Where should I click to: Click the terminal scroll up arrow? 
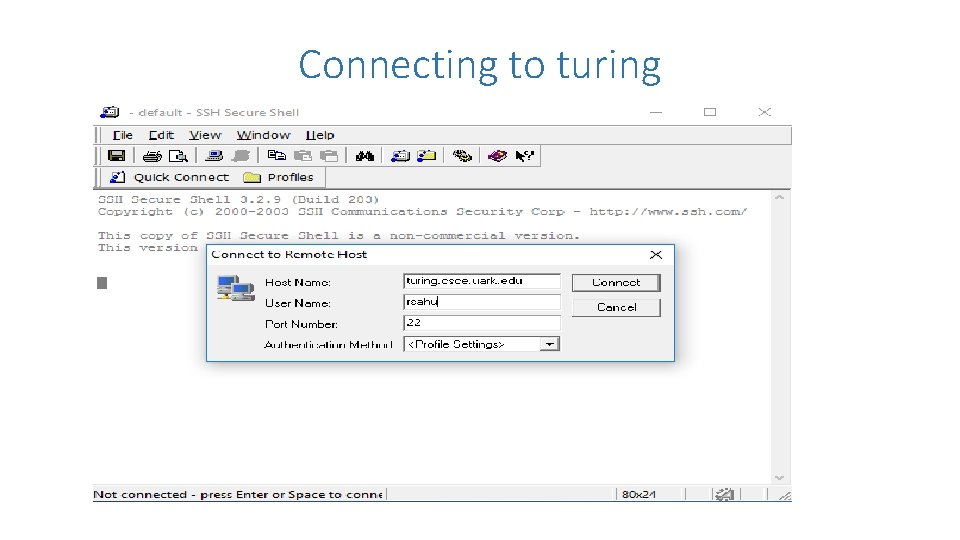click(x=779, y=198)
